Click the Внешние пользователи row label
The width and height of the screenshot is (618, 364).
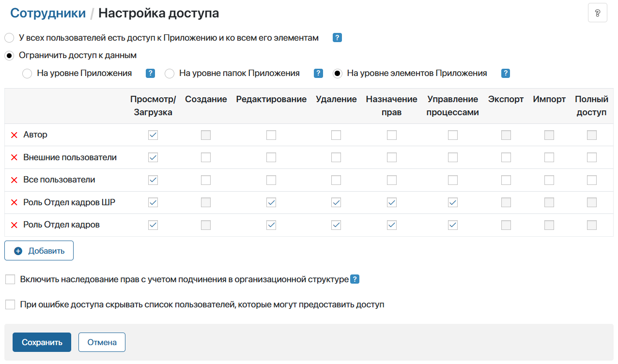click(70, 157)
